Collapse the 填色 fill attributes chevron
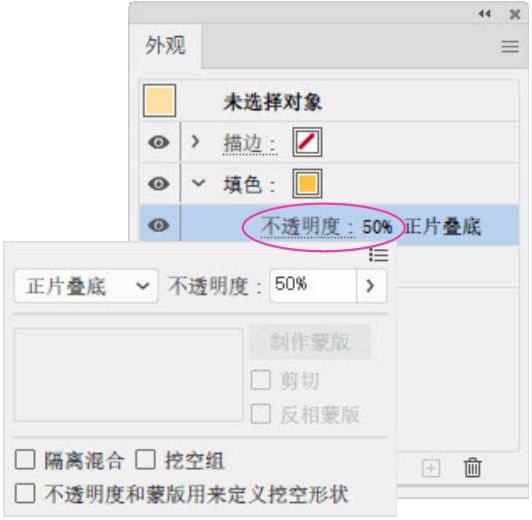532x520 pixels. tap(198, 183)
